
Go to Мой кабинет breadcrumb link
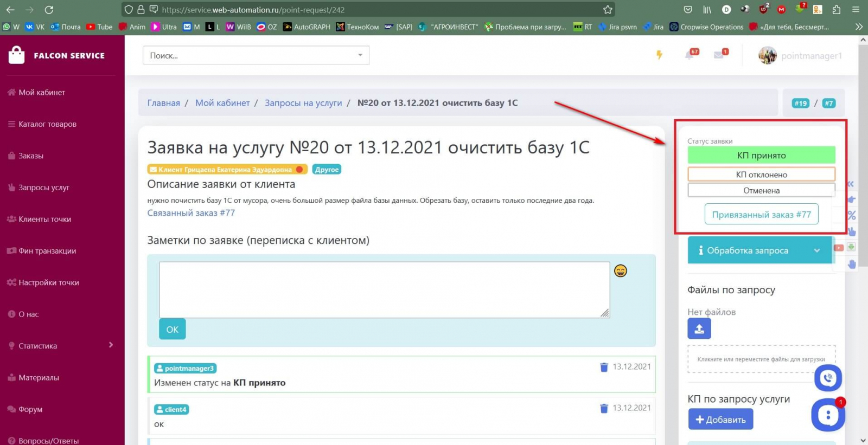coord(222,103)
